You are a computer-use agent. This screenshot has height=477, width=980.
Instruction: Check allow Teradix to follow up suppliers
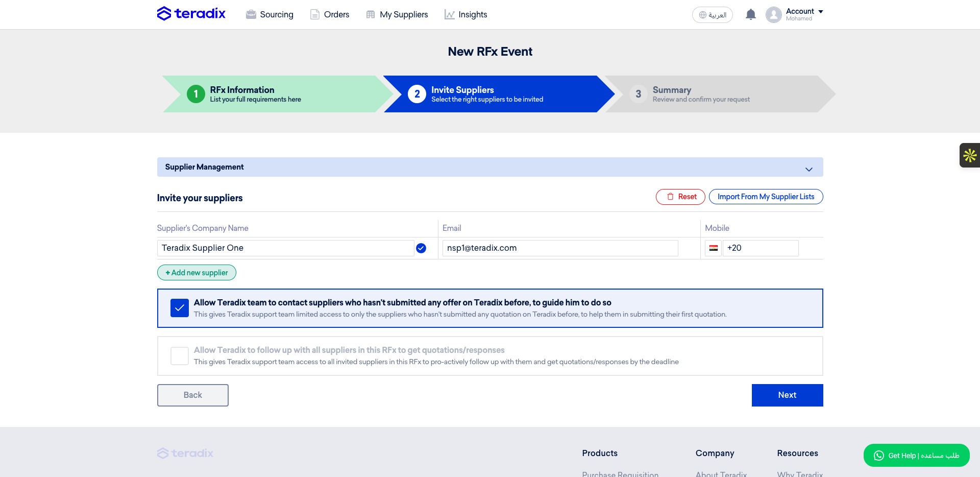point(180,356)
